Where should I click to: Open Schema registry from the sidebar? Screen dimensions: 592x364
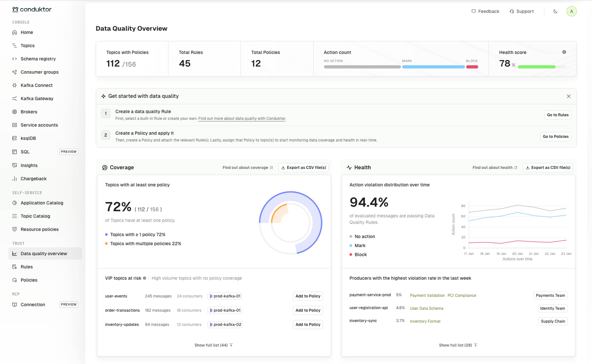tap(38, 58)
